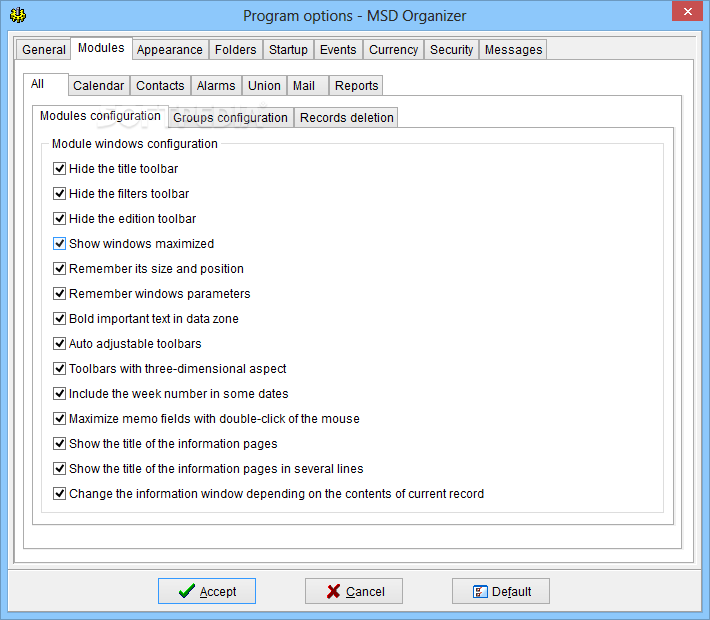Toggle Hide the filters toolbar checkbox

coord(59,193)
